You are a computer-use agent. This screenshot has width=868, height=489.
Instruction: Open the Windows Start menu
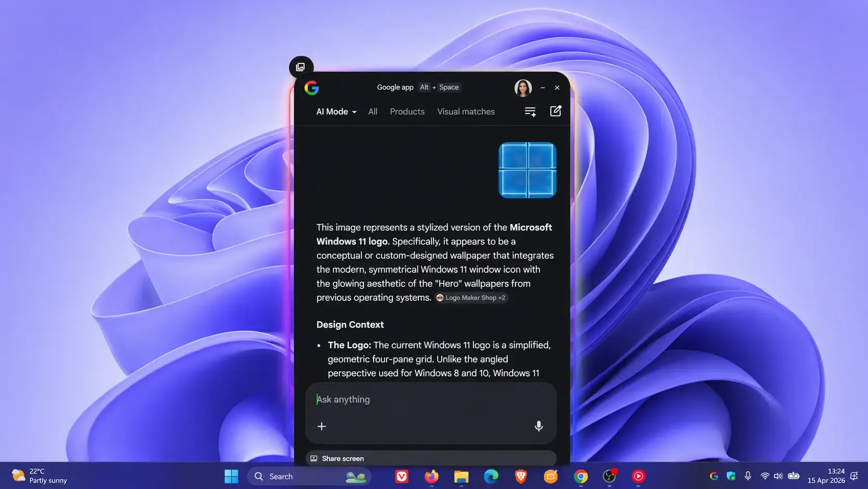231,476
